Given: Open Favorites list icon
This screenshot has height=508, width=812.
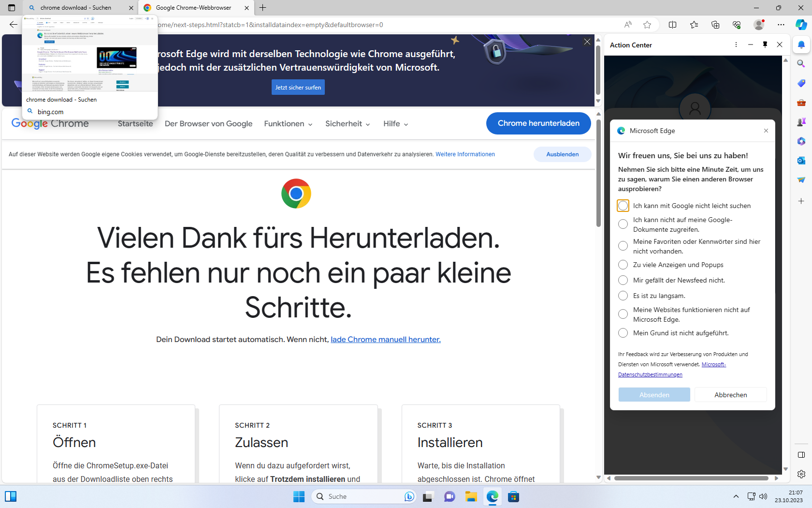Looking at the screenshot, I should pyautogui.click(x=694, y=25).
